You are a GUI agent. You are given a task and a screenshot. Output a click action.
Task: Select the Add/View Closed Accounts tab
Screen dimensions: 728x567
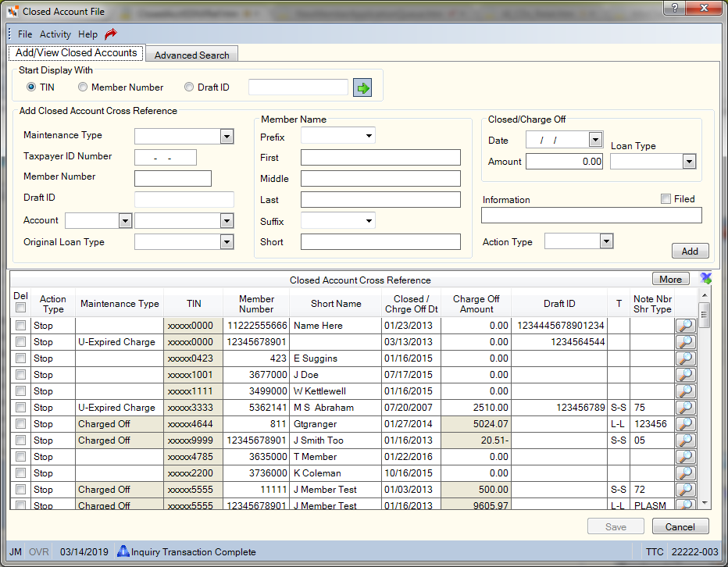tap(76, 52)
